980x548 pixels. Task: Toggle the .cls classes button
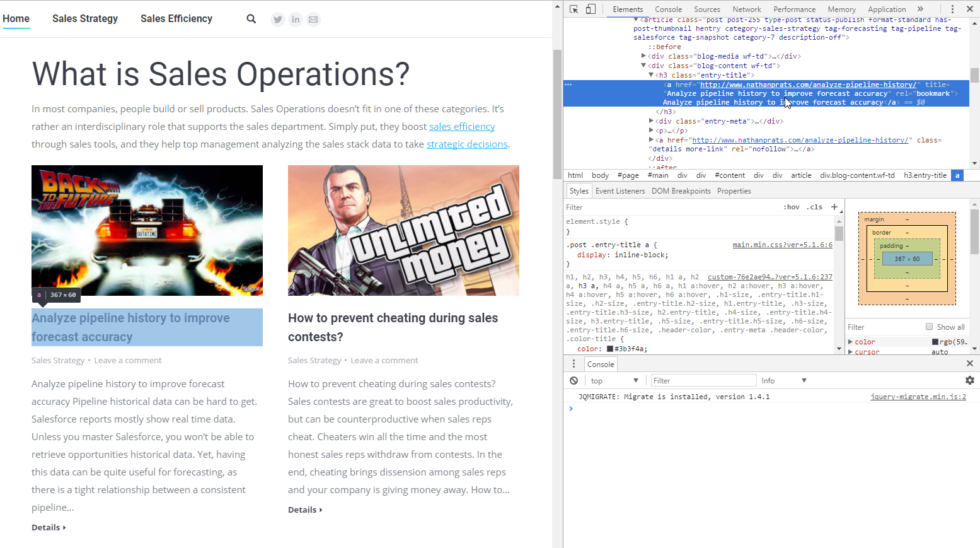tap(816, 207)
